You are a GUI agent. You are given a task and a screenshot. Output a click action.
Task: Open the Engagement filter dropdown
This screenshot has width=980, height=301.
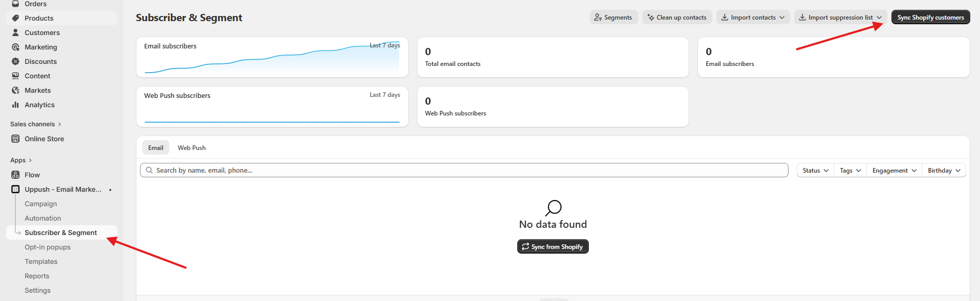(894, 170)
